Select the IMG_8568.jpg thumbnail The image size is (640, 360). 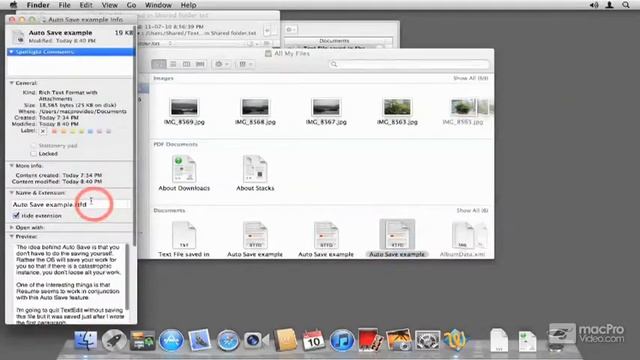coord(255,107)
